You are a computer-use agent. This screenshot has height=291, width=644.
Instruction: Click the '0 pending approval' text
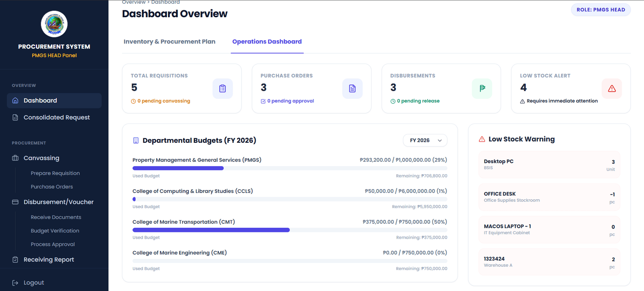click(291, 101)
